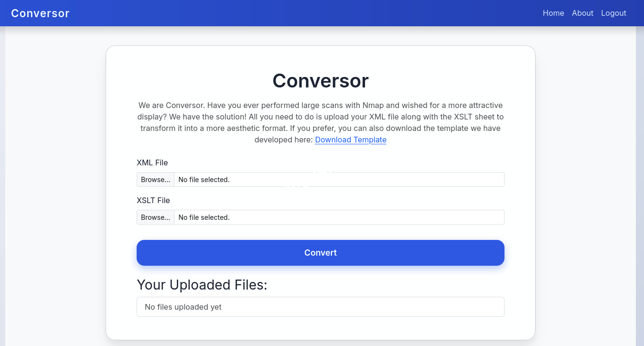Select the 'No files uploaded yet' entry
The image size is (644, 346).
(320, 307)
